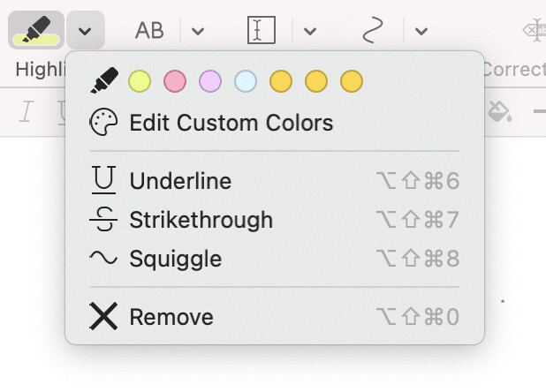Choose Remove to clear the highlight
This screenshot has width=546, height=392.
click(171, 316)
